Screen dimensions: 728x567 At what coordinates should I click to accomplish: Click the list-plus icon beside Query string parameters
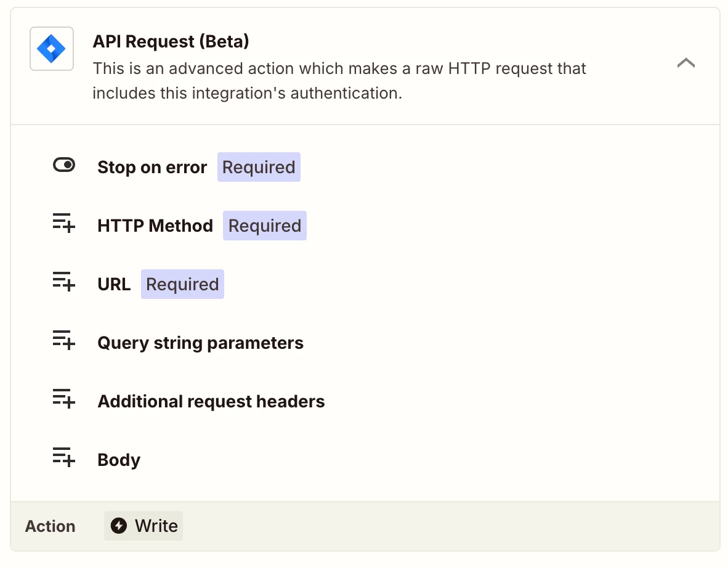pos(64,340)
